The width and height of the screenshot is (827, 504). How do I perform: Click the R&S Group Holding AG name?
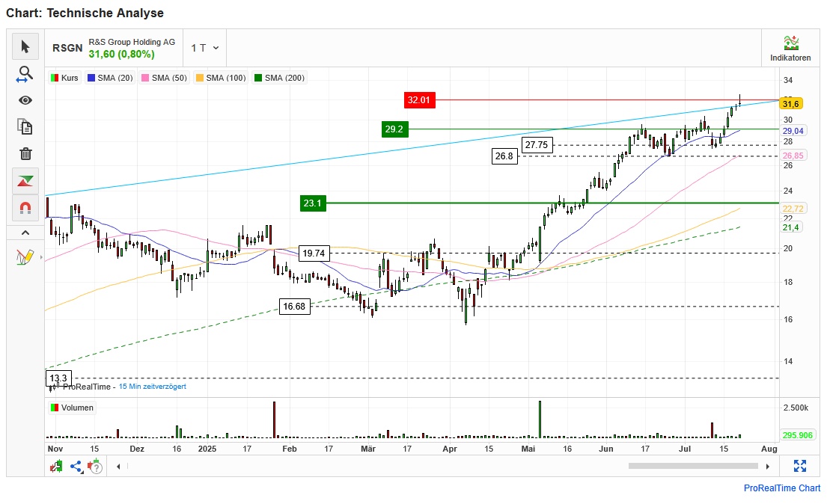[x=132, y=42]
